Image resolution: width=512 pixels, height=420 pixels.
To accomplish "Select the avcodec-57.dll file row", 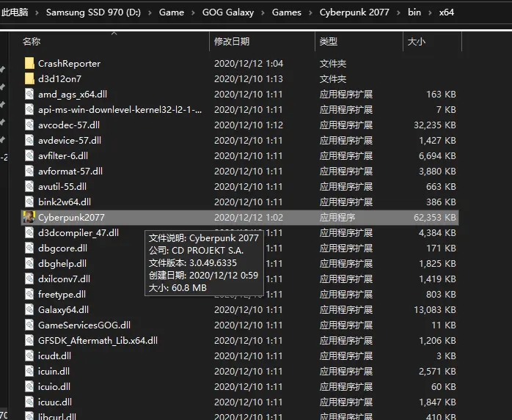I will coord(240,125).
